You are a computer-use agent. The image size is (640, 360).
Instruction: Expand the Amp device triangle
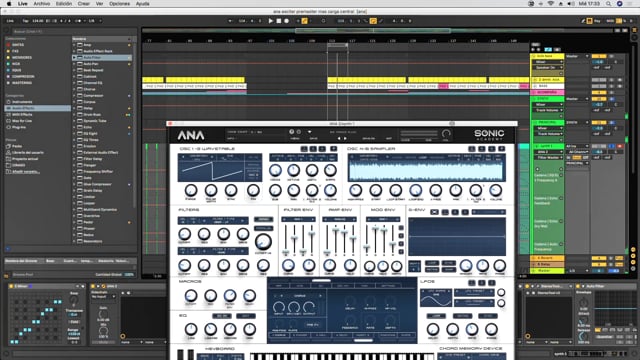pos(74,45)
